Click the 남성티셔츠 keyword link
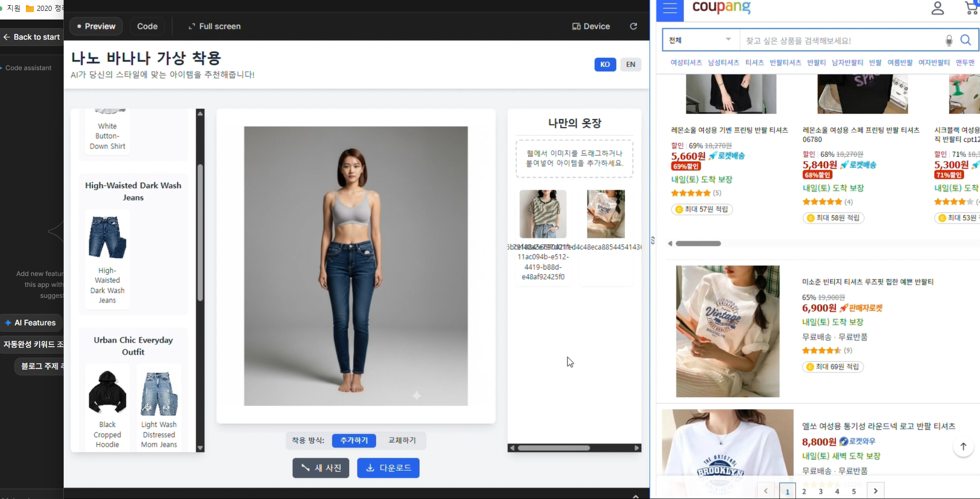This screenshot has height=499, width=980. coord(723,63)
